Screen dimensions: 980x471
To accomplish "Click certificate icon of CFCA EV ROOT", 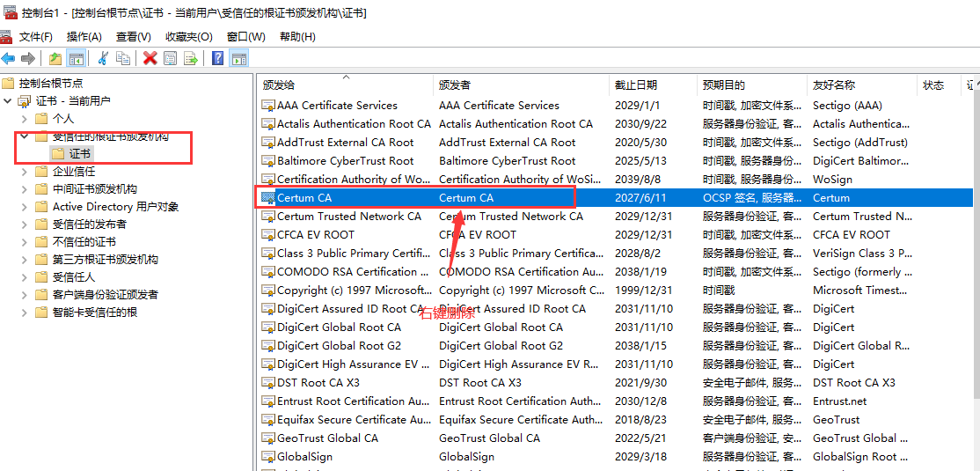I will [268, 234].
